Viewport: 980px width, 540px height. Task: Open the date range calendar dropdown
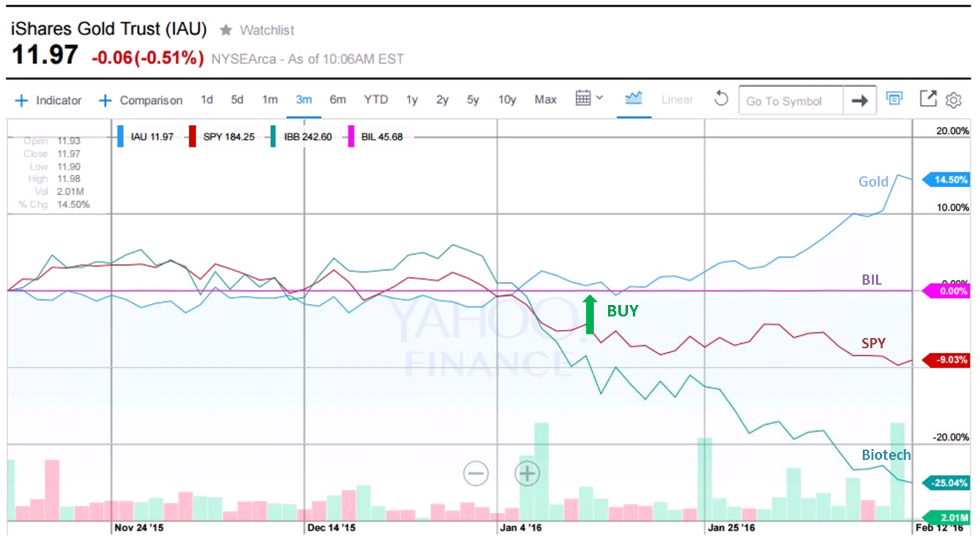coord(588,99)
